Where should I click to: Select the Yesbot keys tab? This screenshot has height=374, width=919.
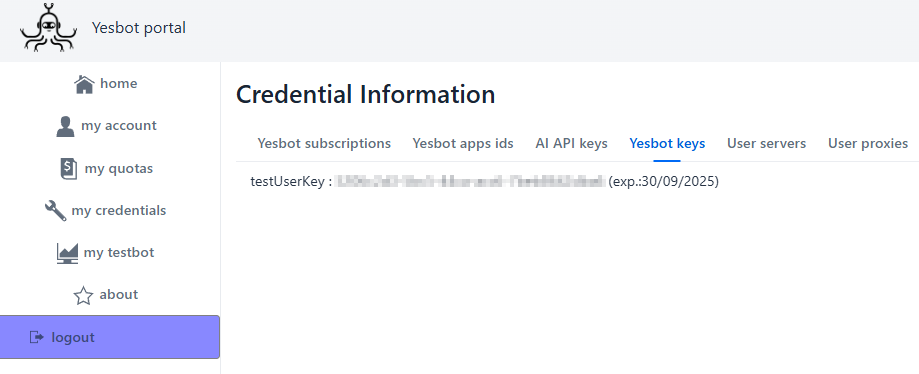(x=667, y=144)
